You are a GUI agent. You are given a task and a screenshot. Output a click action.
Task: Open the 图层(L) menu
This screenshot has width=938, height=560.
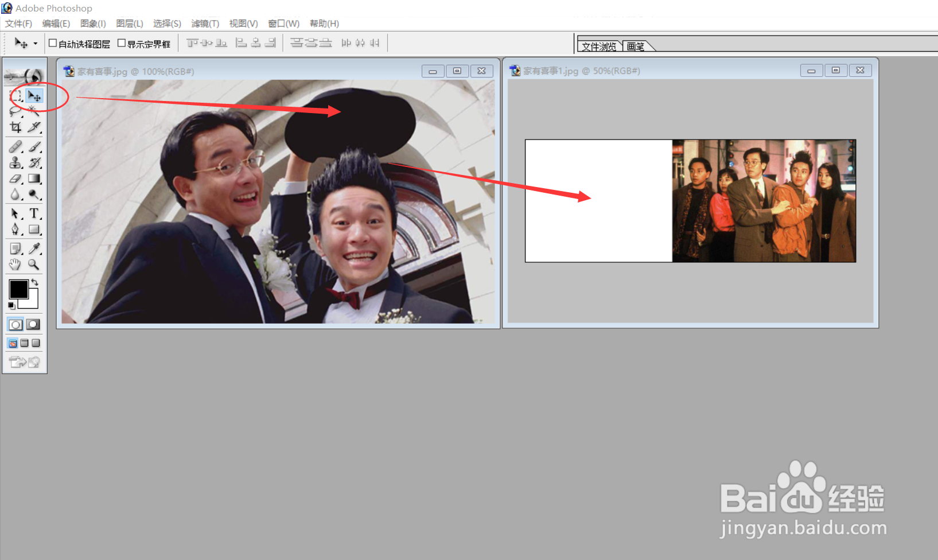(130, 24)
